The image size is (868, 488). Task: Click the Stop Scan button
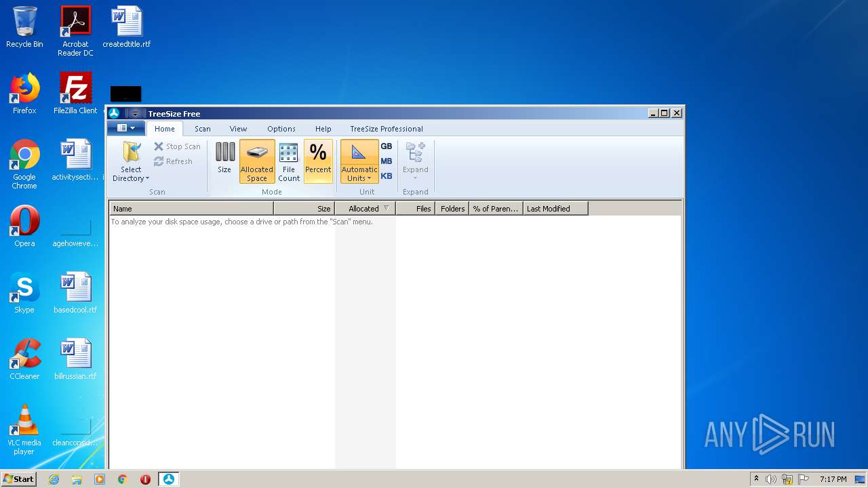177,146
